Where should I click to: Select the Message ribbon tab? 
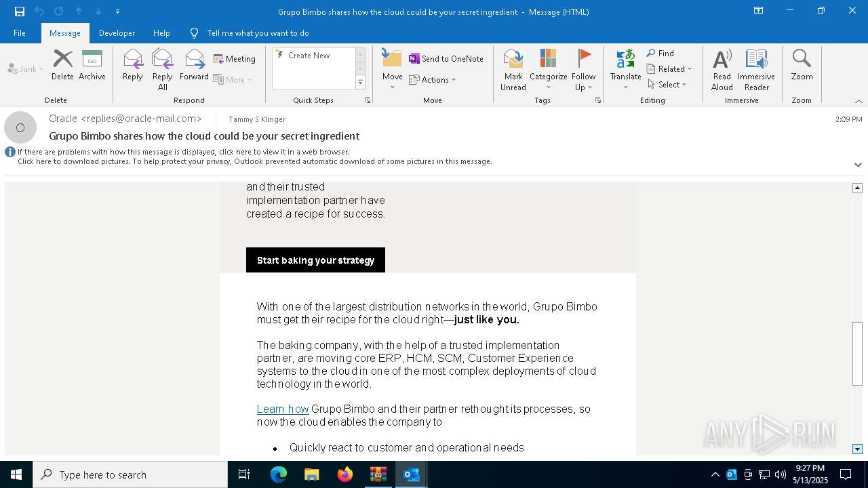tap(65, 33)
